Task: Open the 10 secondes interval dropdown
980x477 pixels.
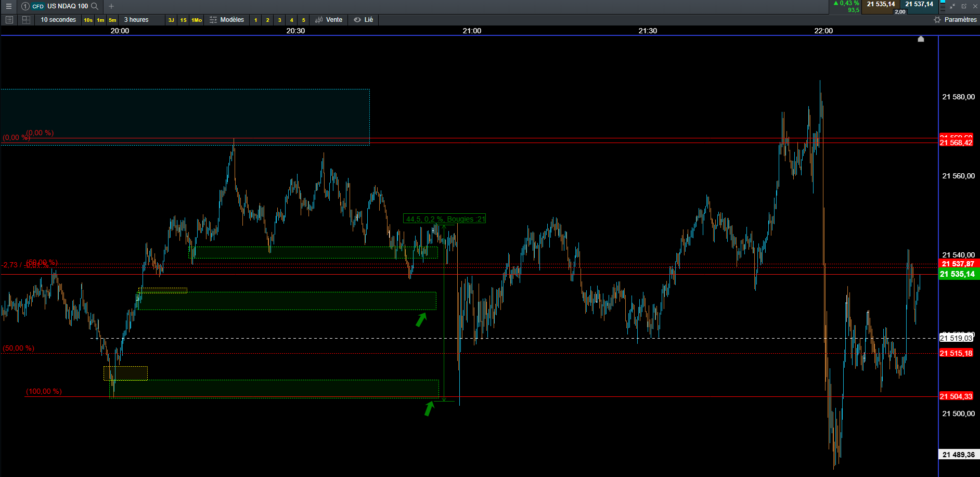Action: coord(58,20)
